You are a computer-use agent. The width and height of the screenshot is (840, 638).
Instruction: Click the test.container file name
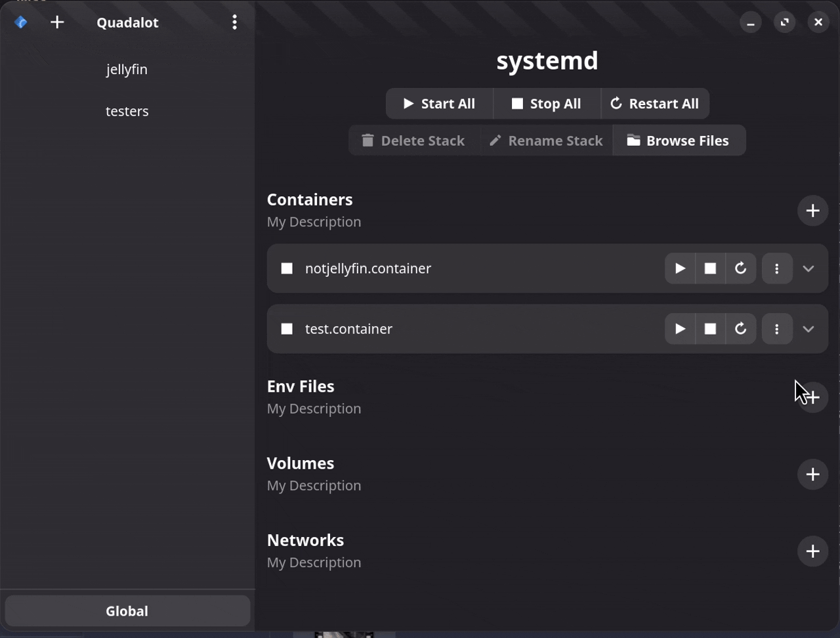pos(348,329)
